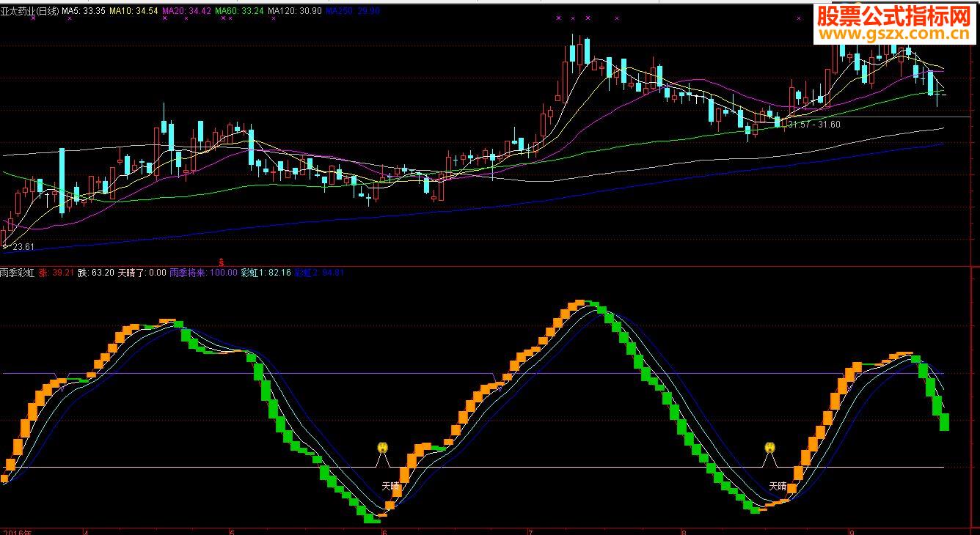
Task: Click the red $ marker above indicator panel
Action: [x=222, y=261]
